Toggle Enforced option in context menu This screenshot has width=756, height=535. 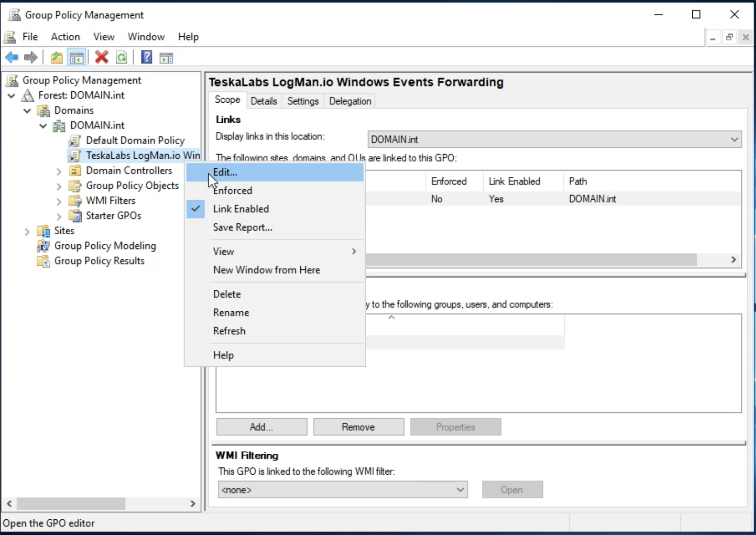[x=275, y=191]
